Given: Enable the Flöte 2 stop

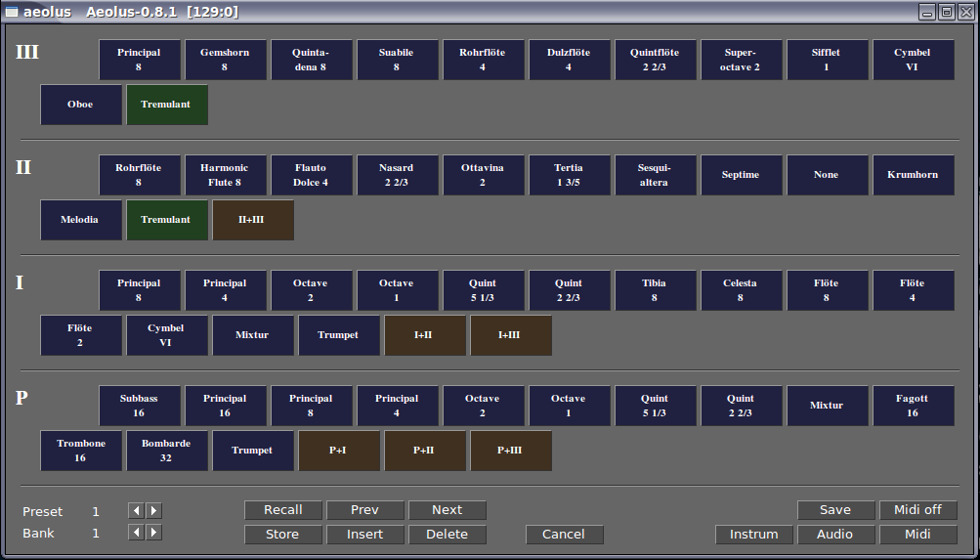Looking at the screenshot, I should pos(81,335).
